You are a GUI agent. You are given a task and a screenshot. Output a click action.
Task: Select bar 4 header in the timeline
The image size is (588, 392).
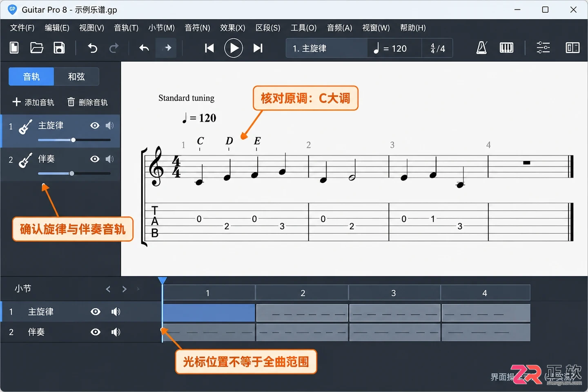tap(486, 293)
